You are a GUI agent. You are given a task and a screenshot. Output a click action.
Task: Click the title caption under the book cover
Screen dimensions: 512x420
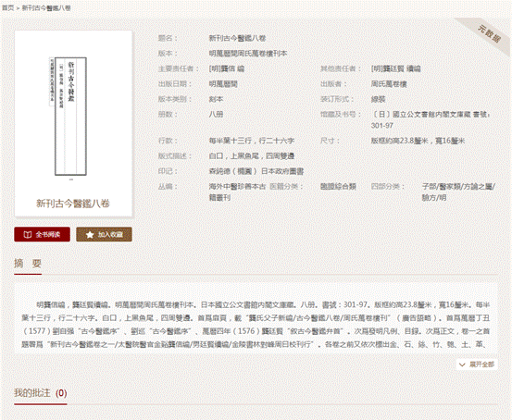pos(73,204)
